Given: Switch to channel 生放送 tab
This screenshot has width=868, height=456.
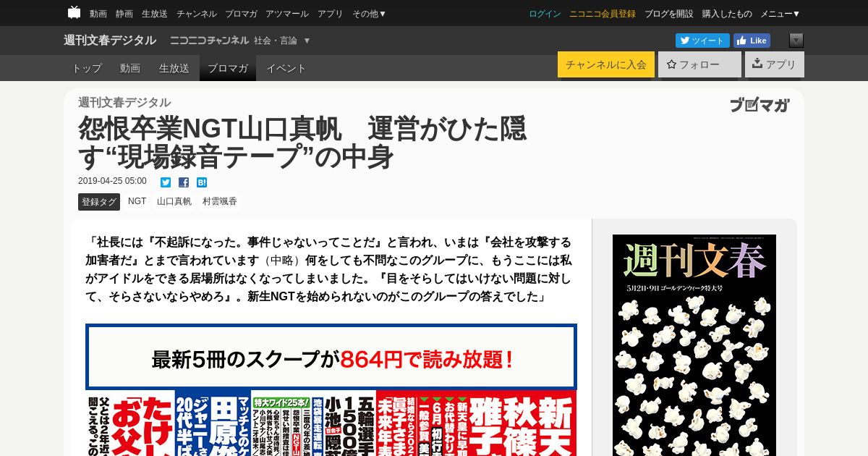Looking at the screenshot, I should pos(174,68).
